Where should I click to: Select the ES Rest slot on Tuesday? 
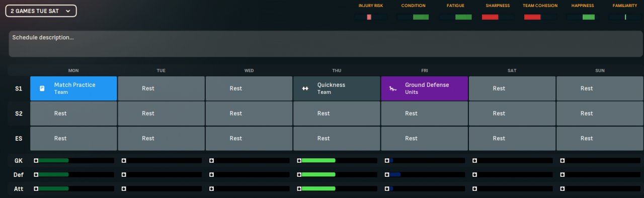point(161,138)
